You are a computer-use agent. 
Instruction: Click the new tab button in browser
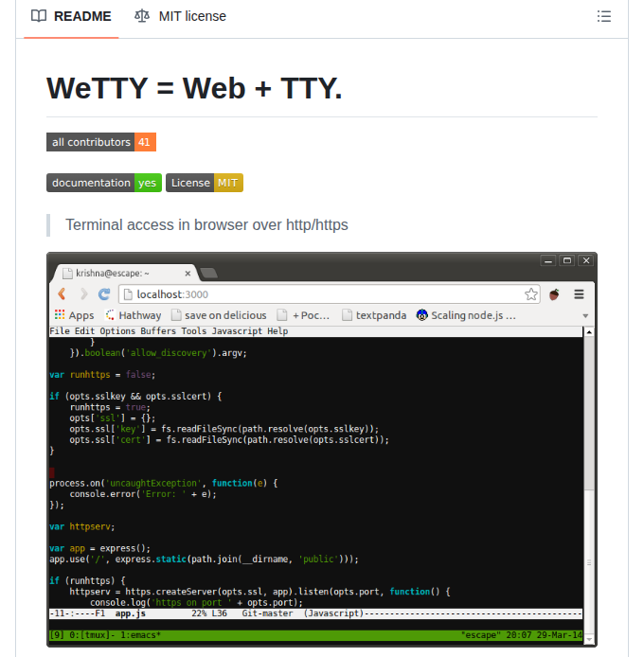coord(208,274)
